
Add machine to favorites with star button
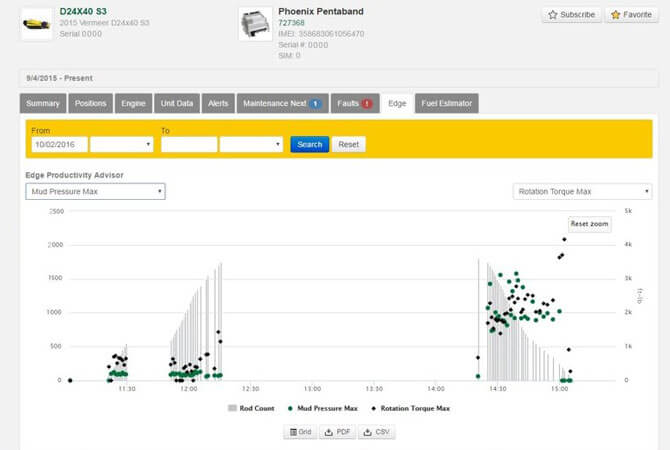pyautogui.click(x=631, y=15)
